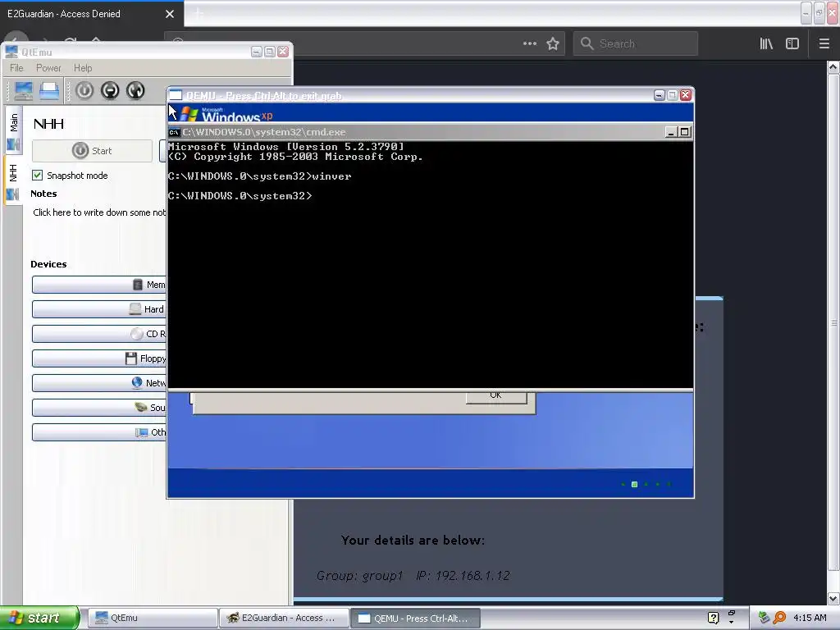
Task: Click the new virtual machine computer icon
Action: (x=23, y=90)
